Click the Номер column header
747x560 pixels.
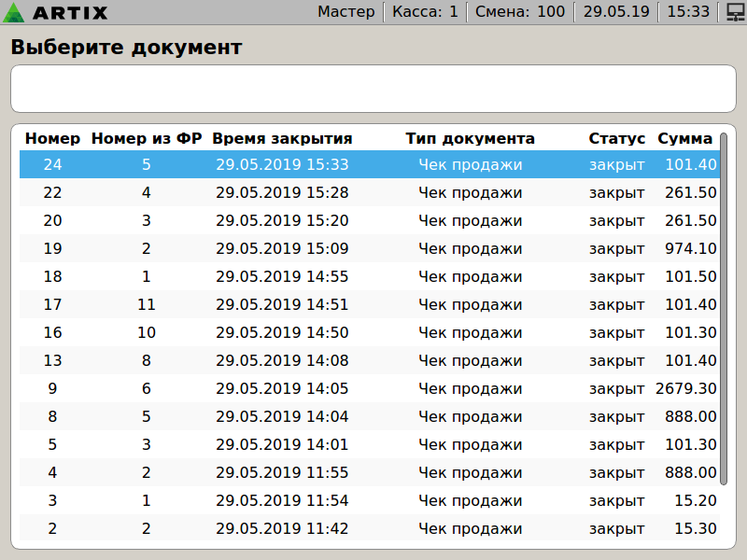pos(52,138)
